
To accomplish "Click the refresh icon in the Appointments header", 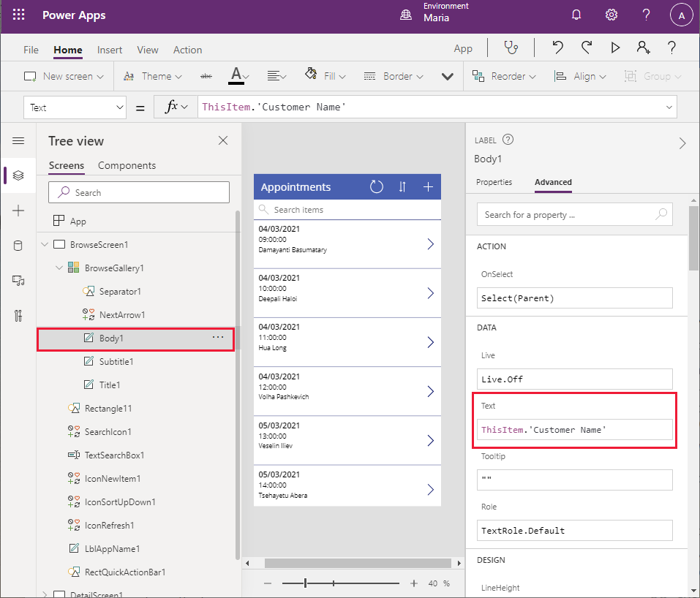I will [x=377, y=187].
